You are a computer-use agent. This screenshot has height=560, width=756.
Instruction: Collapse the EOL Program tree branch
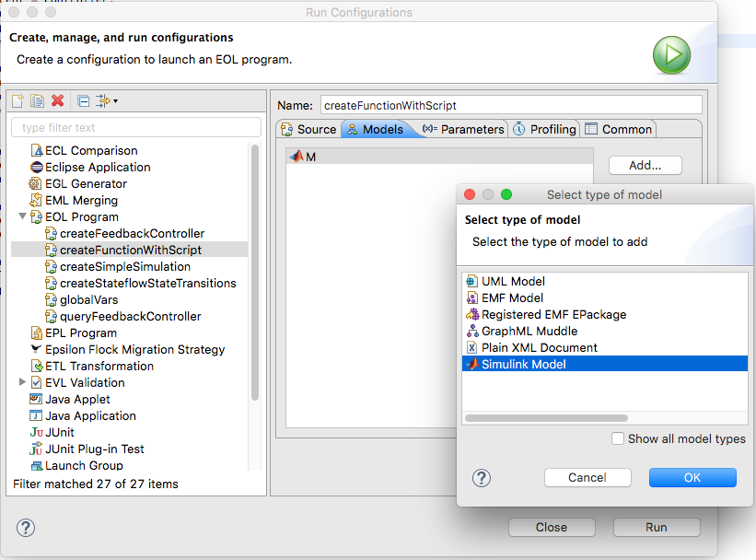(x=22, y=216)
